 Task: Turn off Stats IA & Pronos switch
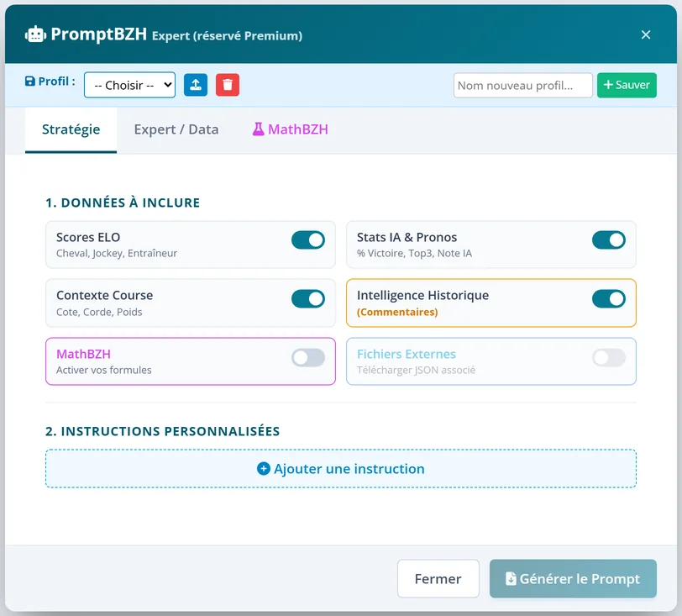click(608, 240)
